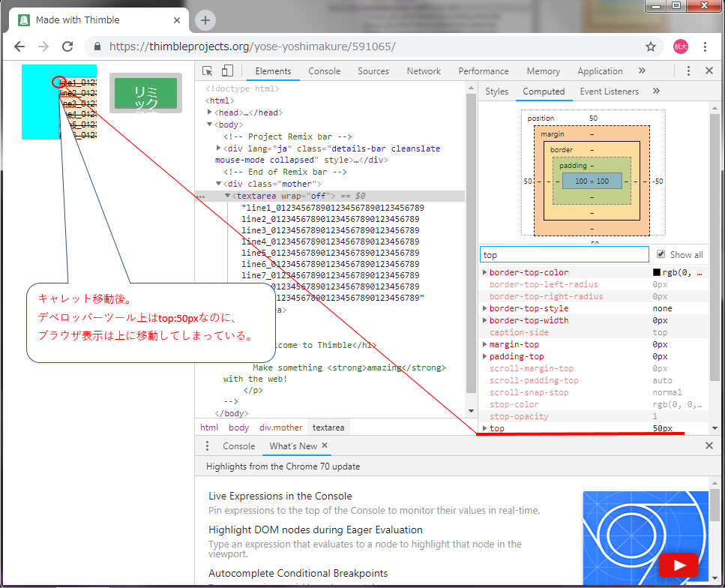Toggle the device toolbar icon
The image size is (725, 588).
[x=227, y=71]
